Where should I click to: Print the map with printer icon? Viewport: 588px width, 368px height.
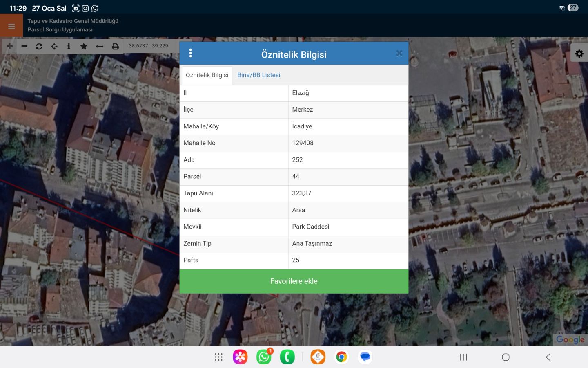[116, 46]
